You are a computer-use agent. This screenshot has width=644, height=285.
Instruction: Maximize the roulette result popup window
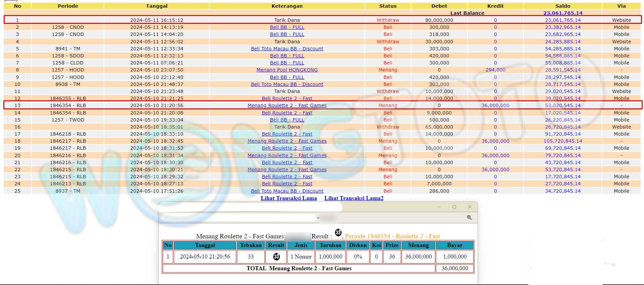click(x=454, y=207)
